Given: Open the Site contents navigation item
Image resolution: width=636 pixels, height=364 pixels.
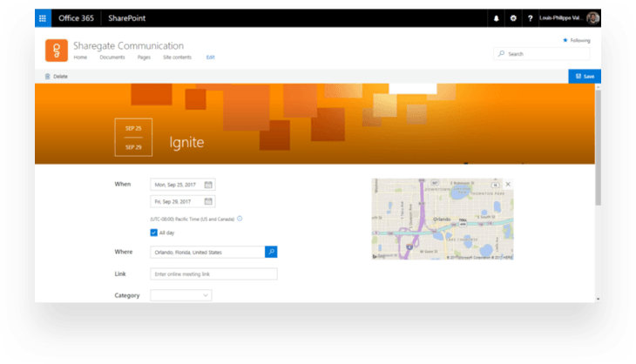Looking at the screenshot, I should coord(177,57).
